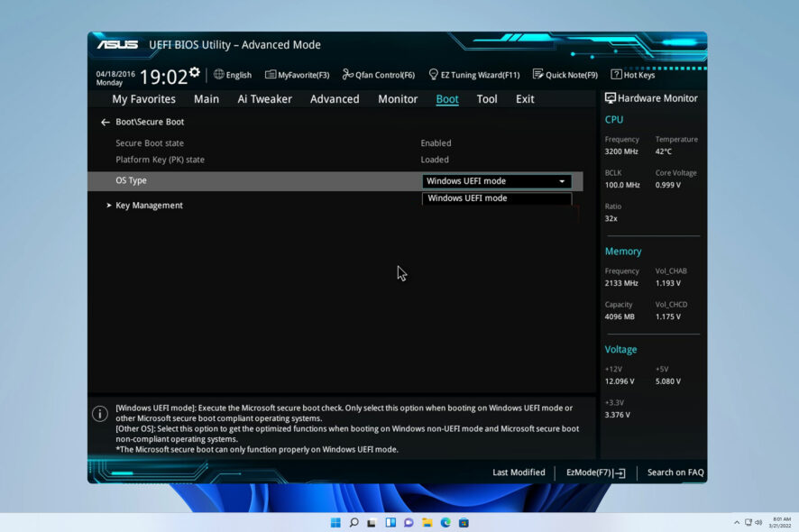Click Search on FAQ
Screen dimensions: 799x532
(675, 472)
